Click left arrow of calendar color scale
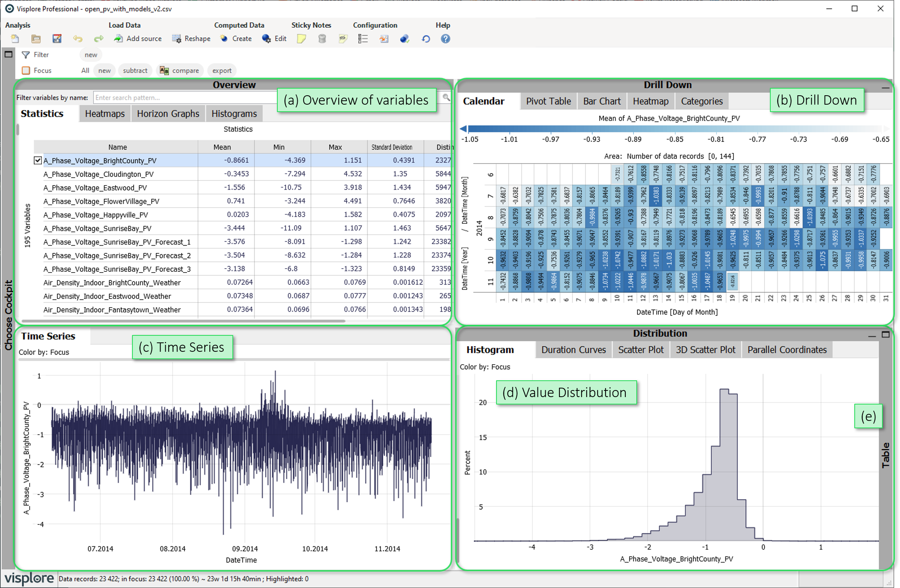 [463, 129]
